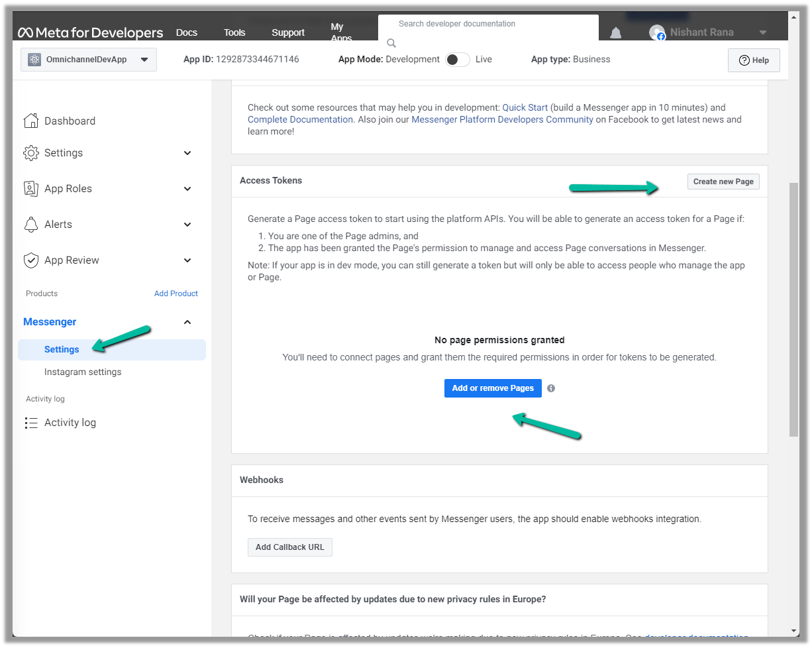
Task: Click the No page permissions granted heading
Action: pyautogui.click(x=499, y=340)
